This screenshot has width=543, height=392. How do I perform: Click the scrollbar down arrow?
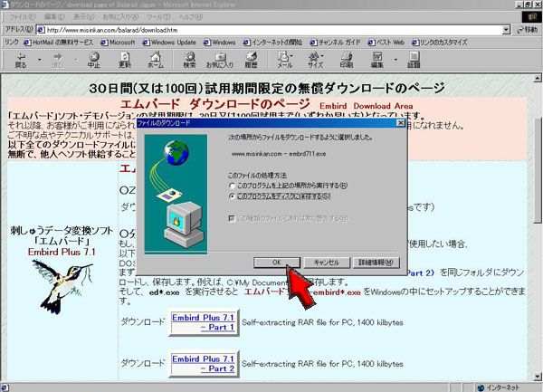(x=537, y=377)
